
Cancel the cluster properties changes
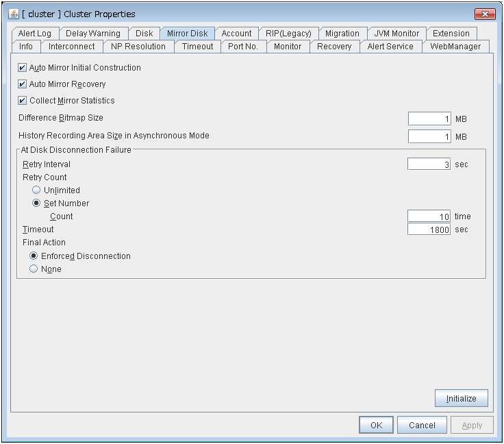(422, 425)
